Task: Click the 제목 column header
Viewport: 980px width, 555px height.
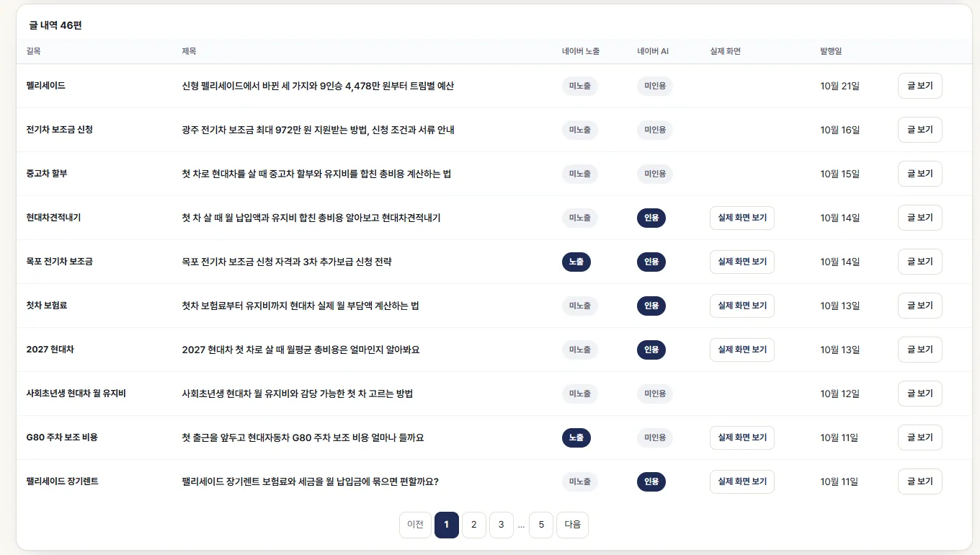Action: (x=189, y=51)
